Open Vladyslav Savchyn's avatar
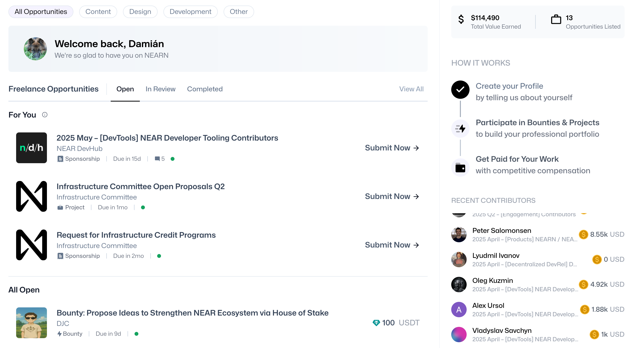This screenshot has height=348, width=644. (x=459, y=335)
